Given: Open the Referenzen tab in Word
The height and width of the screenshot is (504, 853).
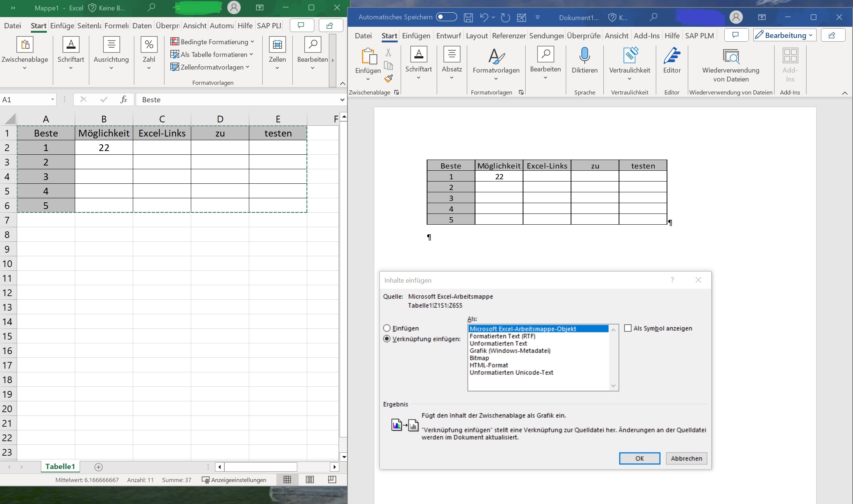Looking at the screenshot, I should point(509,36).
